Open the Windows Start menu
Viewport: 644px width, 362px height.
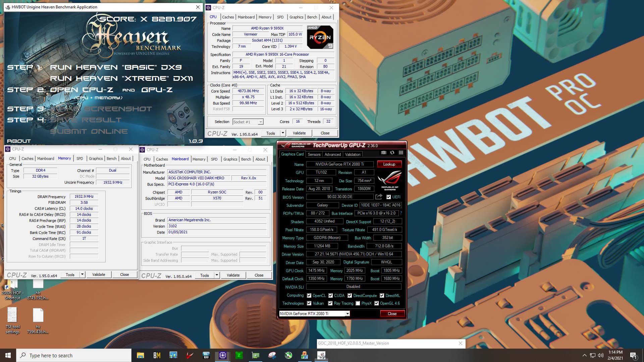point(8,355)
